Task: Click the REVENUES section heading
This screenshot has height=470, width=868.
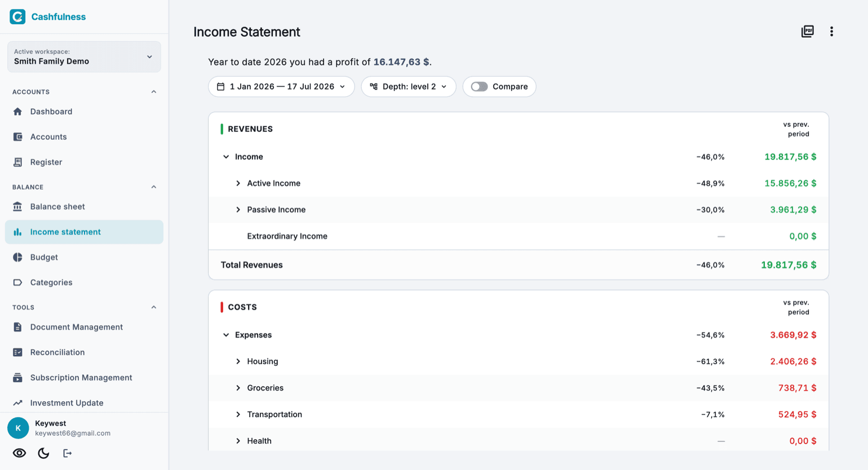Action: click(250, 129)
